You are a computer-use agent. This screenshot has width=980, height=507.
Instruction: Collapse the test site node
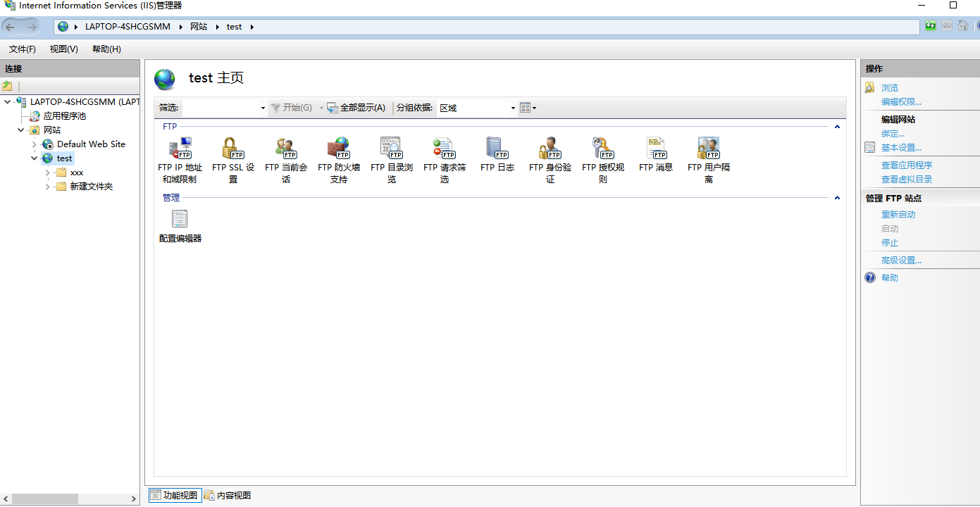34,158
